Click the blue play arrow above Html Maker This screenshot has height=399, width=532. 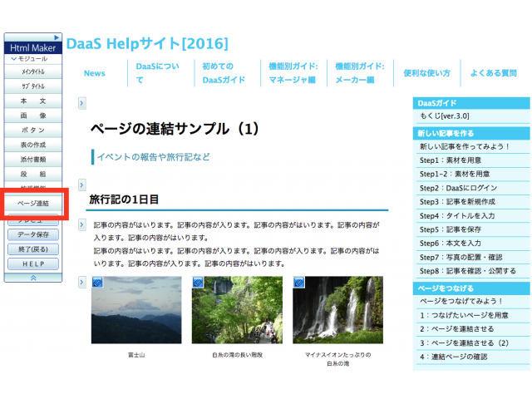tap(57, 37)
